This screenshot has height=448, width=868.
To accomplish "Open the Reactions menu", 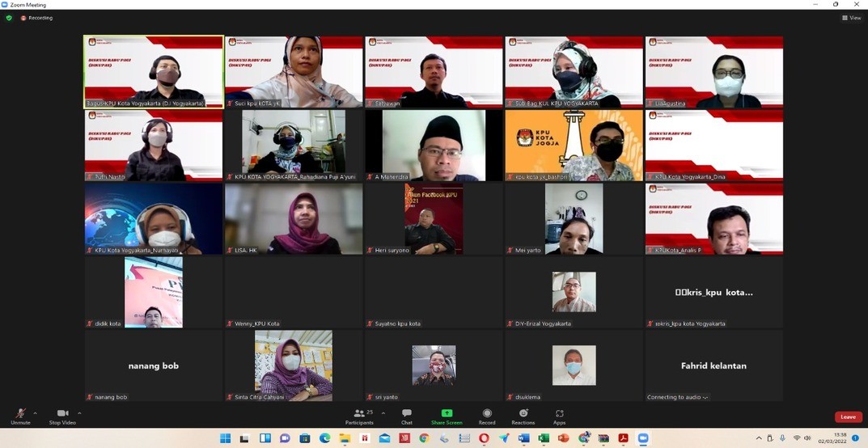I will [523, 414].
